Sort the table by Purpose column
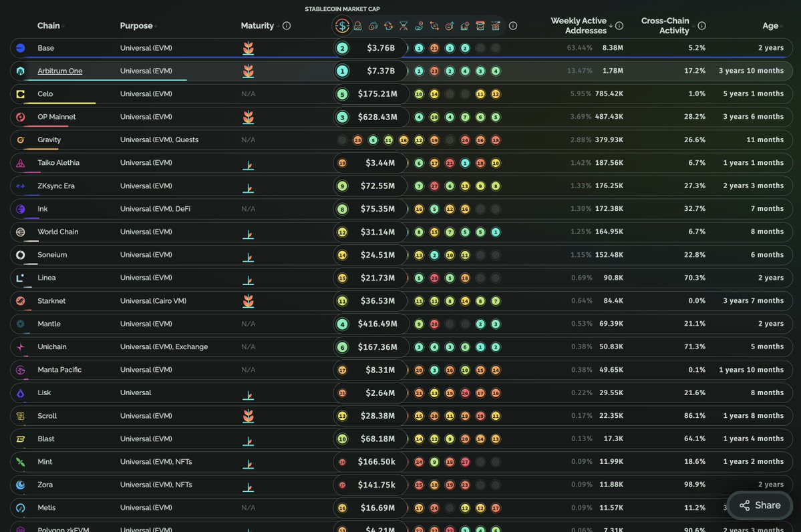The height and width of the screenshot is (532, 801). click(136, 25)
